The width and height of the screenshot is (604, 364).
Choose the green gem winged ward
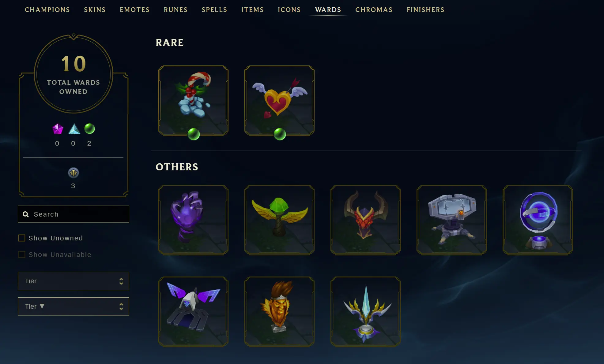279,220
